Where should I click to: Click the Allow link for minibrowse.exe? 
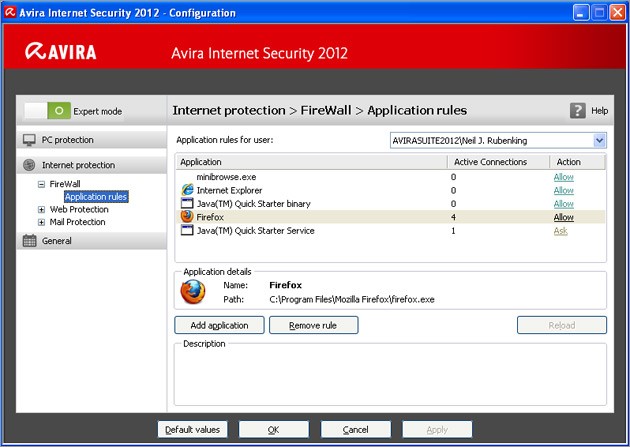[x=563, y=177]
